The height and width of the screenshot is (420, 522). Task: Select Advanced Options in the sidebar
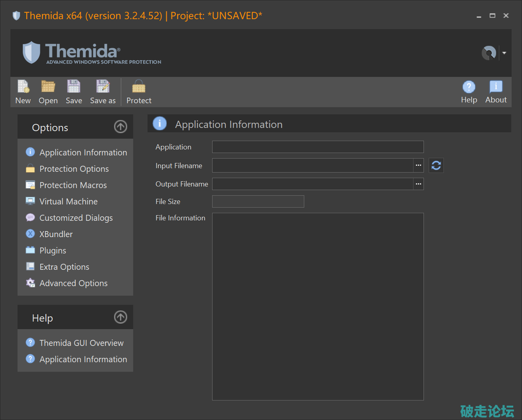point(73,283)
